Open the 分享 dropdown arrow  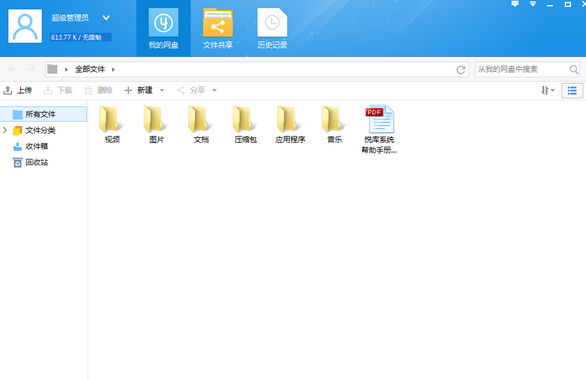(x=215, y=90)
